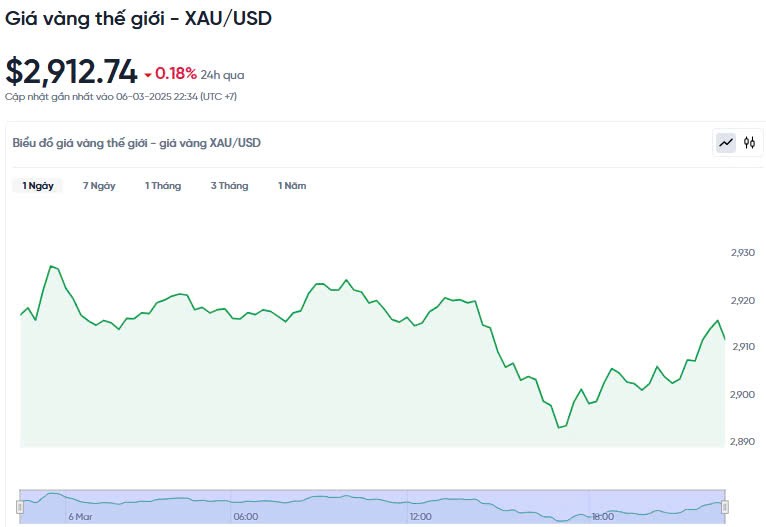Click the 0.18% price change value
The width and height of the screenshot is (766, 527).
[175, 74]
